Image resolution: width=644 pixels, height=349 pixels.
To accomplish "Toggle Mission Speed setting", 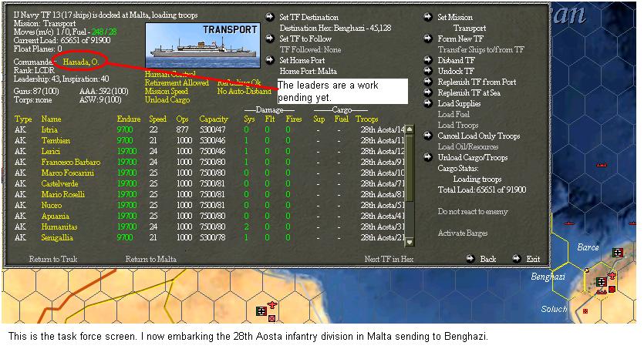I will (167, 91).
